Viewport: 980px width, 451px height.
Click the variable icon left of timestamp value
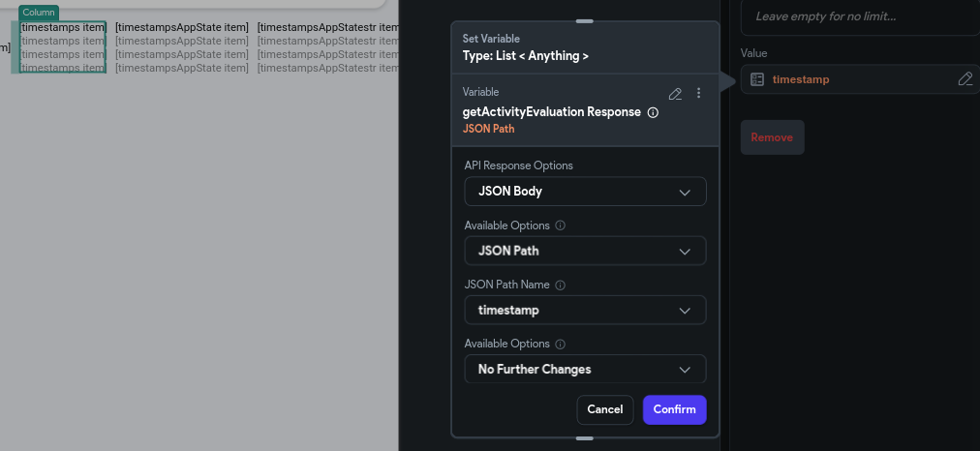[757, 79]
